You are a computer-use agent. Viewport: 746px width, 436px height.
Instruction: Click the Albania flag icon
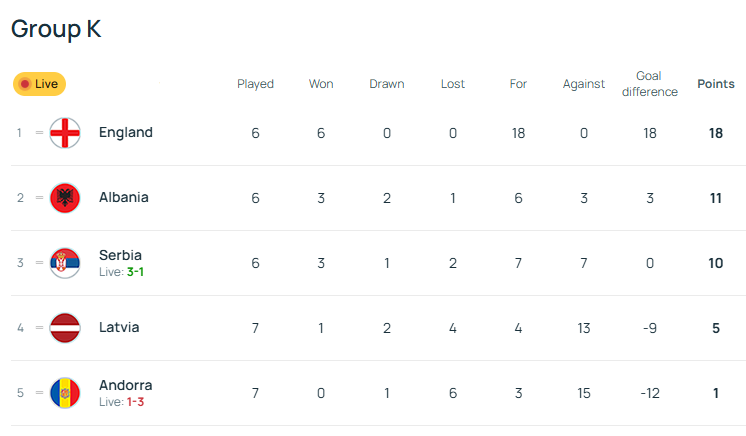[65, 198]
